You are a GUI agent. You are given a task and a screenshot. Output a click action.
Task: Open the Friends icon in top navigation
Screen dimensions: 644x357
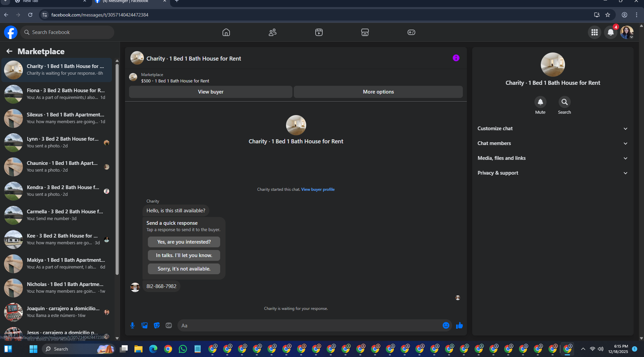click(273, 32)
